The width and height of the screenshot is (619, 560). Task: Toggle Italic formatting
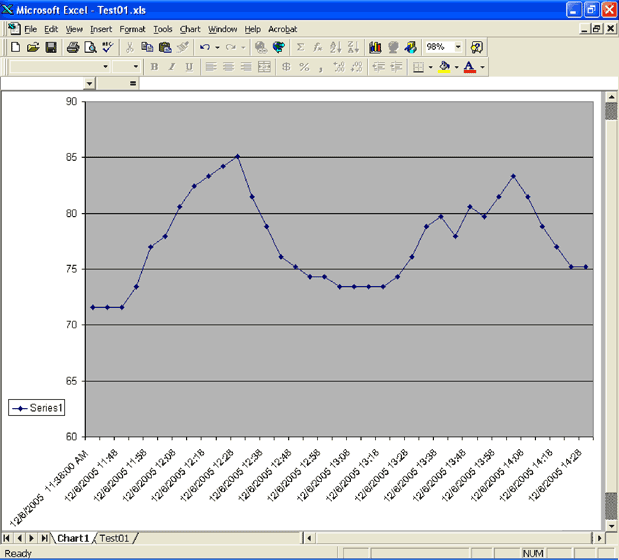[x=171, y=67]
